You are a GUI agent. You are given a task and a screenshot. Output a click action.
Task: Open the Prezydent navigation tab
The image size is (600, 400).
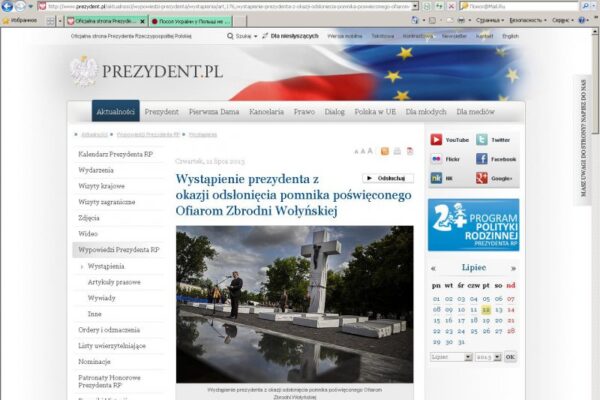coord(161,111)
